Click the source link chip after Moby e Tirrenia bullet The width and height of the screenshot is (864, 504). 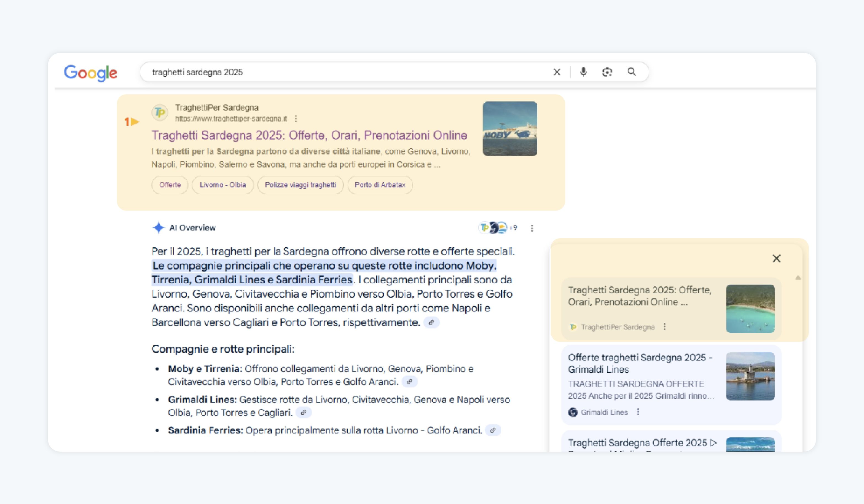pos(409,382)
